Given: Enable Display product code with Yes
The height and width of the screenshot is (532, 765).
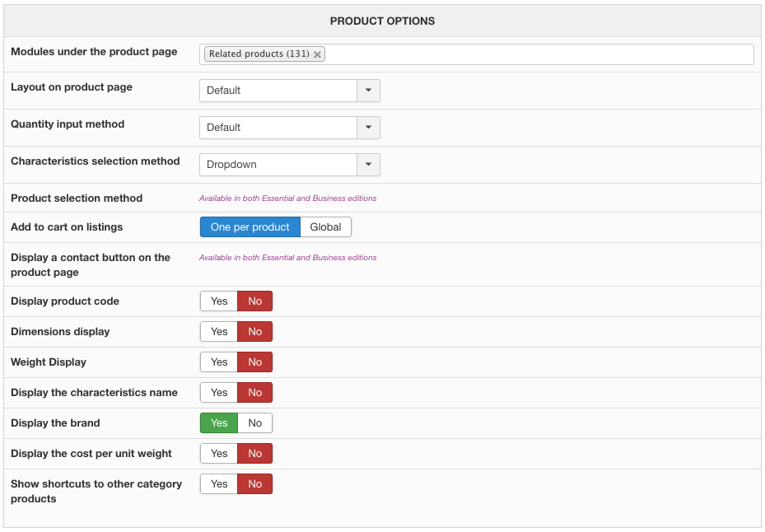Looking at the screenshot, I should pos(219,301).
